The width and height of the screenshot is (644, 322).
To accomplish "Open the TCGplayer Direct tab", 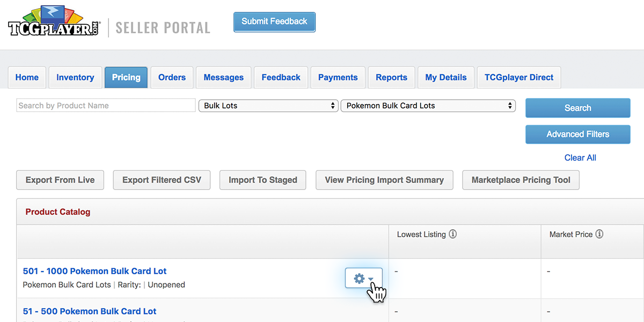I will click(519, 77).
